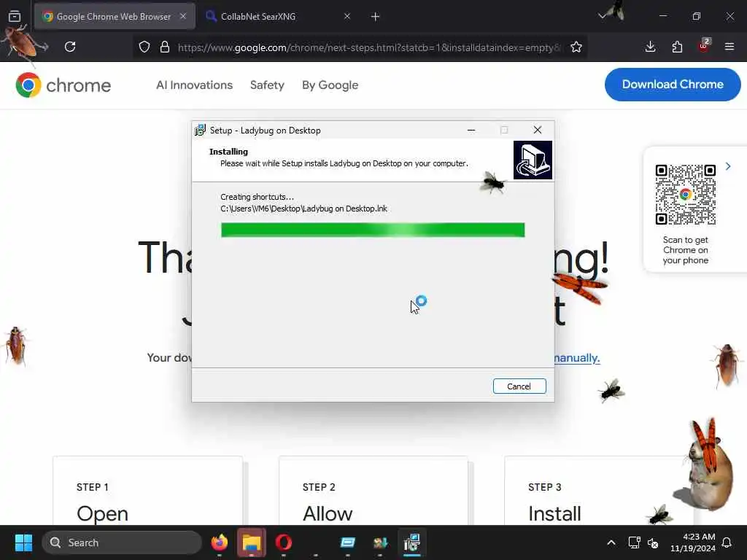
Task: Open Safety menu item
Action: coord(267,85)
